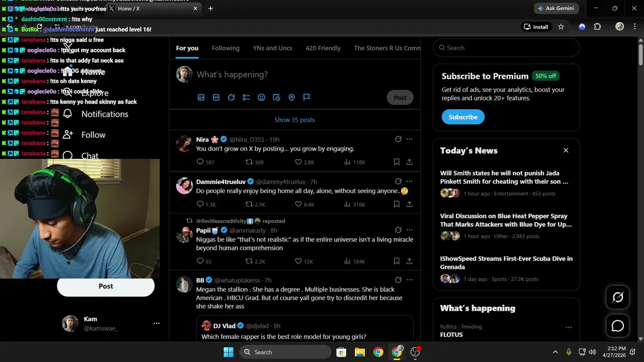
Task: Open IShowSpeed scuba dive news story
Action: tap(506, 268)
